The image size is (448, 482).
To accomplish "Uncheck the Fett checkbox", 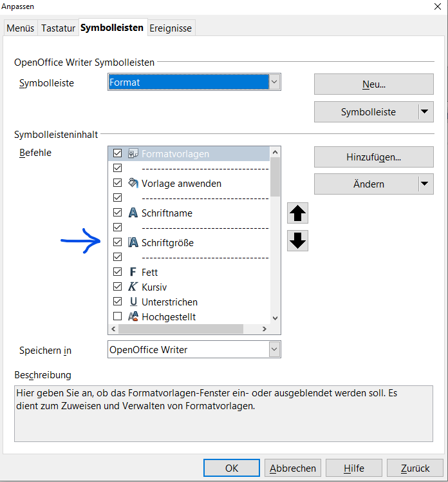I will pos(117,272).
